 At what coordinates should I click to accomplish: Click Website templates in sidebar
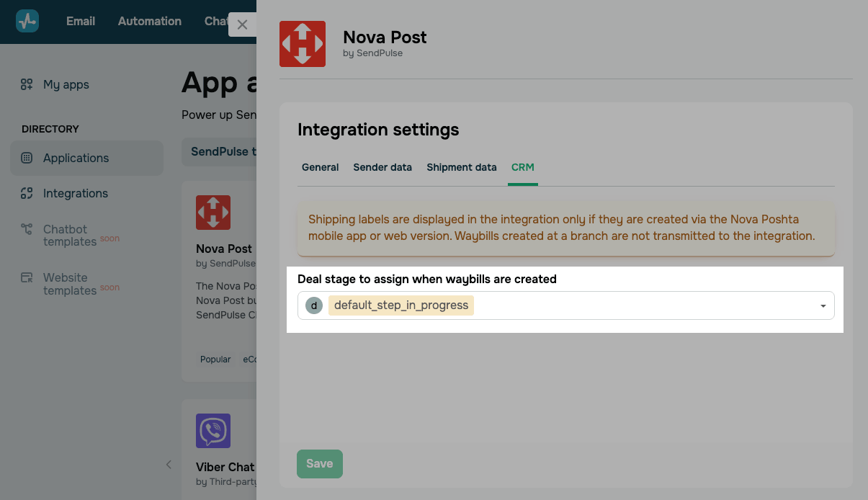click(x=70, y=284)
